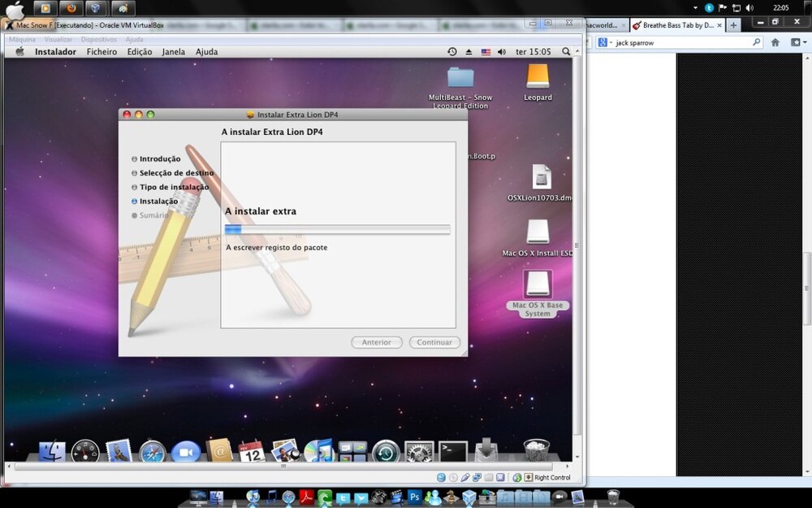Open the Trash in the Mac dock
Viewport: 812px width, 508px height.
coord(536,449)
